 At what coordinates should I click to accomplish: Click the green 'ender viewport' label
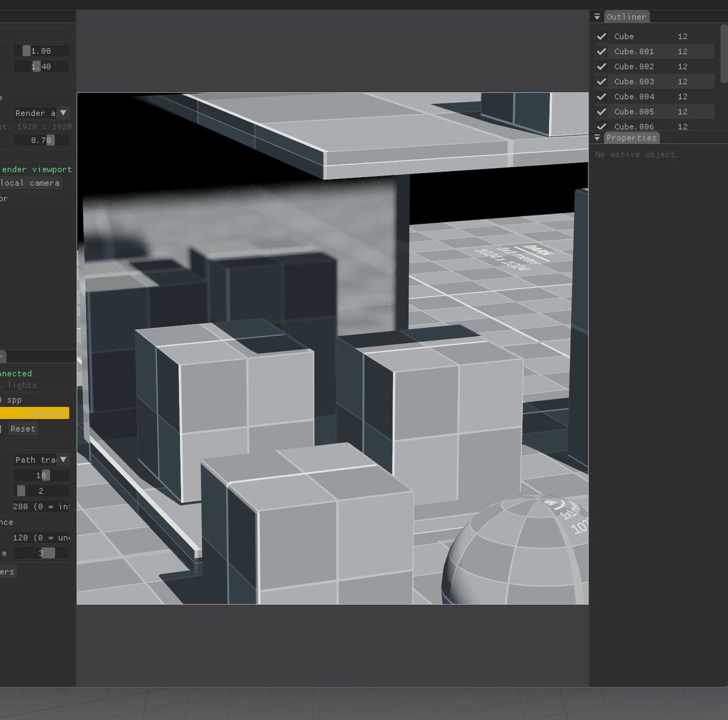tap(36, 169)
